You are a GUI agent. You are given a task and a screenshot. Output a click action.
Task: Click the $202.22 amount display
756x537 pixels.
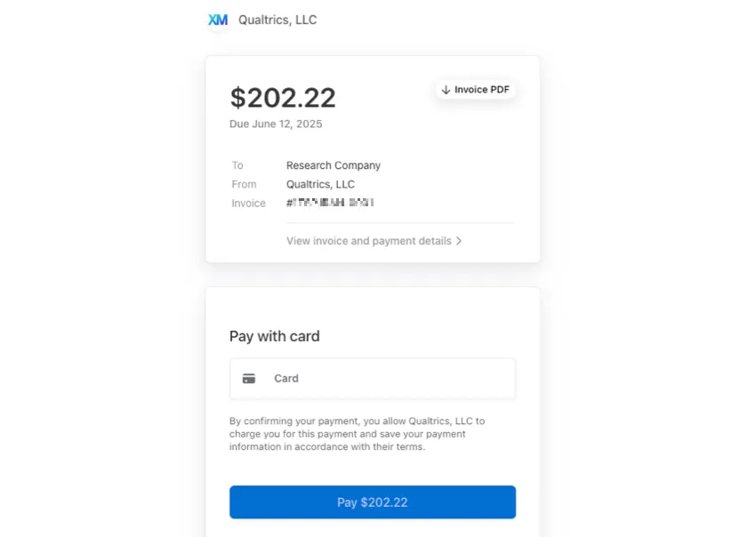click(x=283, y=98)
